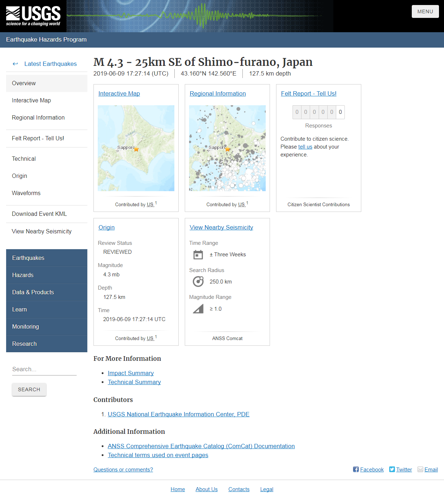This screenshot has height=504, width=444.
Task: Click the Regional Information map thumbnail
Action: pos(227,148)
